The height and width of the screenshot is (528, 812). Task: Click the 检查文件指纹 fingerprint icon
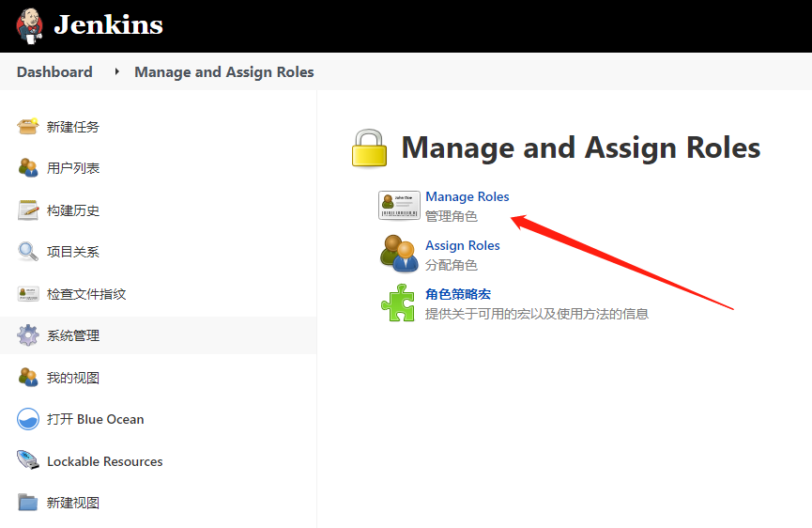coord(28,294)
